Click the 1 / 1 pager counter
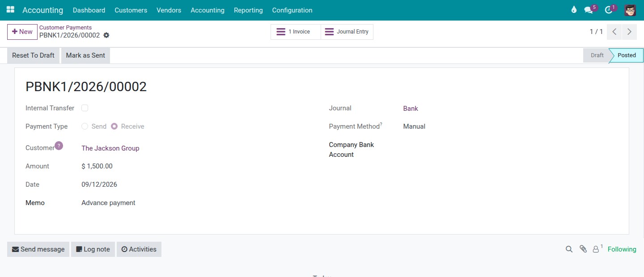 596,32
